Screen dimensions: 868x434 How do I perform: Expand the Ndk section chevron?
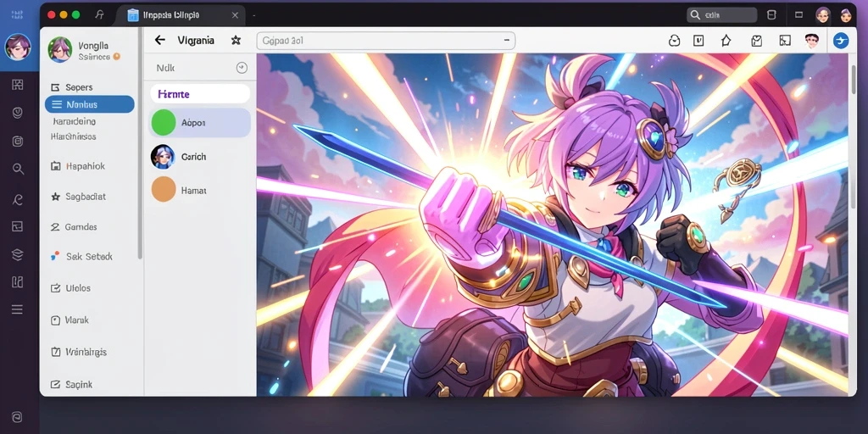(242, 68)
